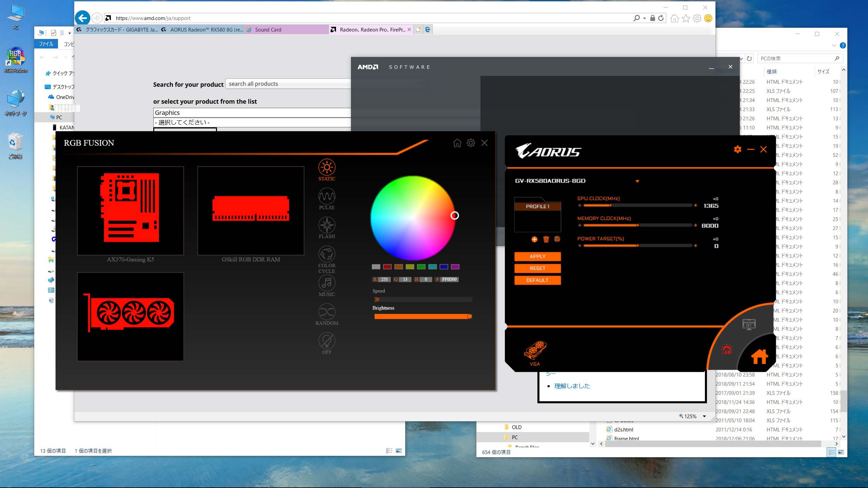
Task: Increase memory clock with plus icon
Action: pos(695,225)
